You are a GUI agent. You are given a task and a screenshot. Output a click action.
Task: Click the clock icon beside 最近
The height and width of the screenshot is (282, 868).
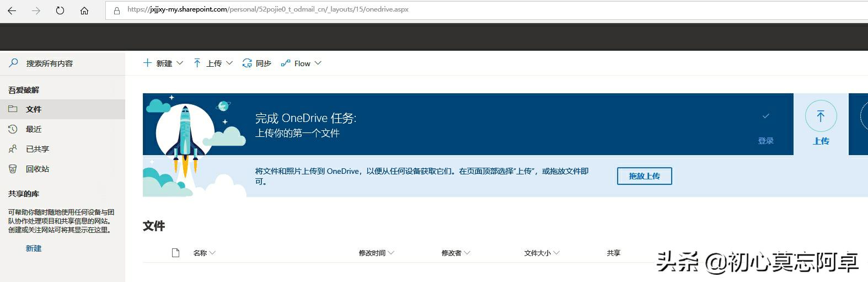click(13, 129)
